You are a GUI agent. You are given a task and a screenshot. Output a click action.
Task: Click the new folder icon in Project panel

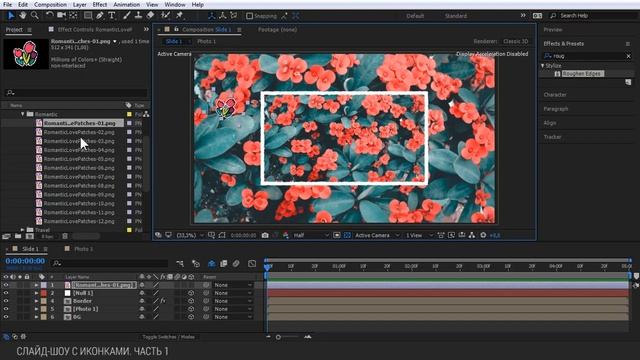pyautogui.click(x=18, y=236)
